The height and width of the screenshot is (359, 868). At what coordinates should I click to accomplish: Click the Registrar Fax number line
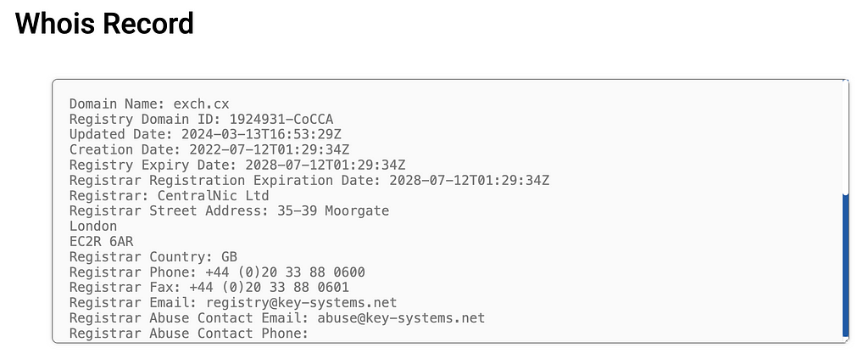(x=209, y=288)
